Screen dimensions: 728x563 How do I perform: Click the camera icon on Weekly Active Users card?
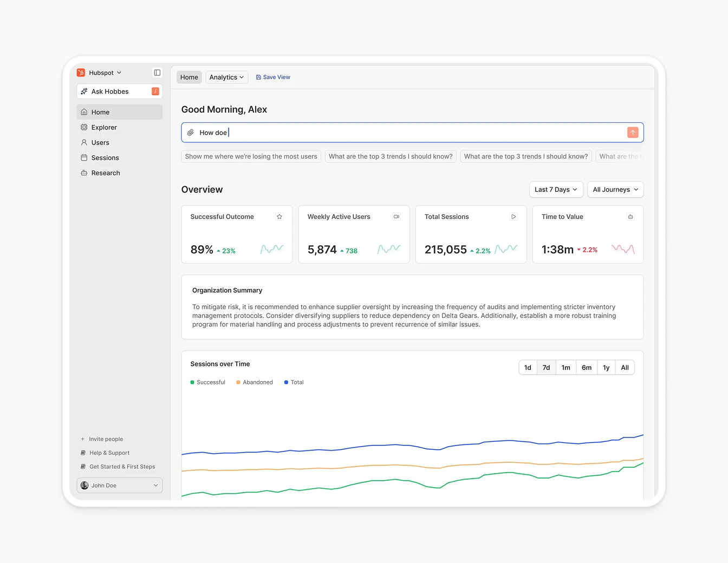pyautogui.click(x=396, y=216)
